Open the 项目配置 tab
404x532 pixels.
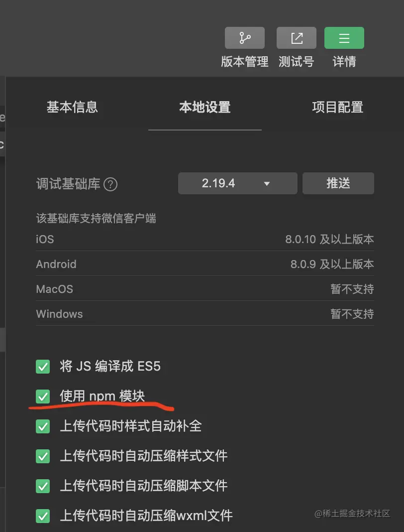tap(338, 107)
